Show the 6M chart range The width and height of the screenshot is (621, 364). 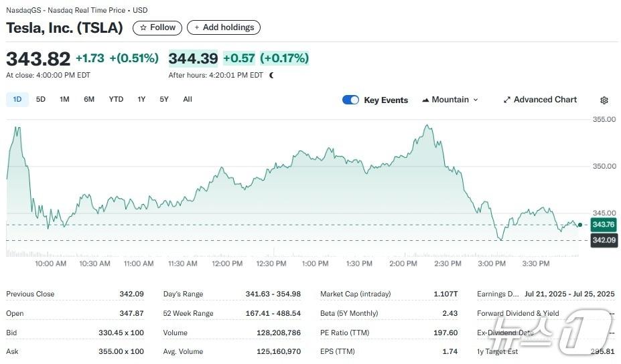(x=89, y=99)
